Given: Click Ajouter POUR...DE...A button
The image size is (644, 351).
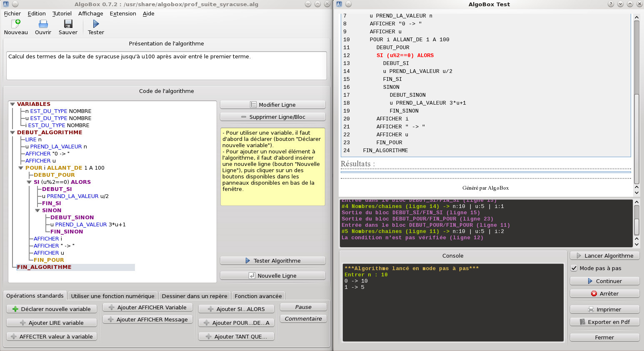Looking at the screenshot, I should coord(236,323).
